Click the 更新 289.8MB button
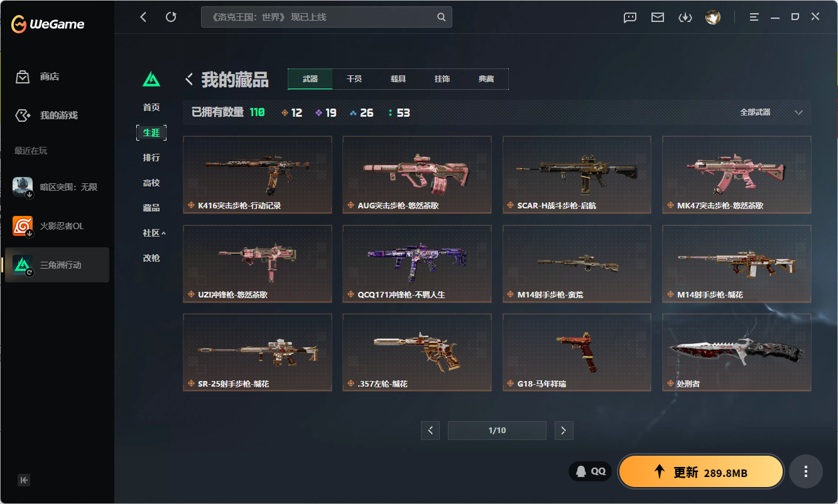 tap(701, 472)
